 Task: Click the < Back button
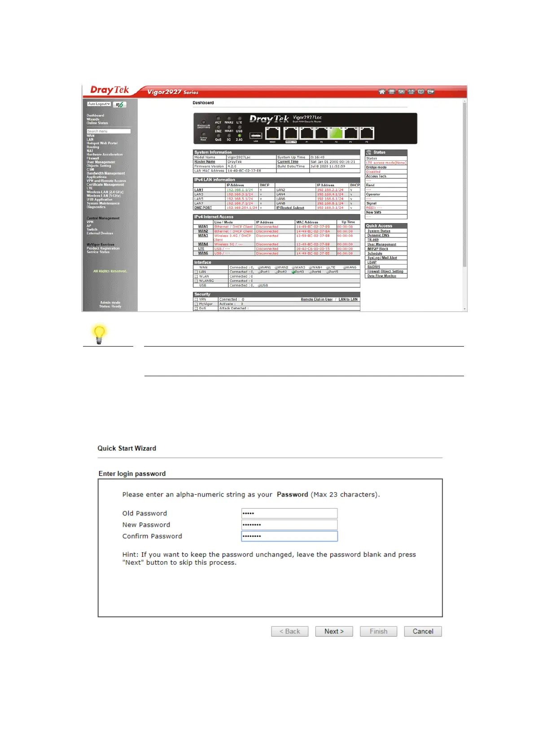(x=290, y=631)
